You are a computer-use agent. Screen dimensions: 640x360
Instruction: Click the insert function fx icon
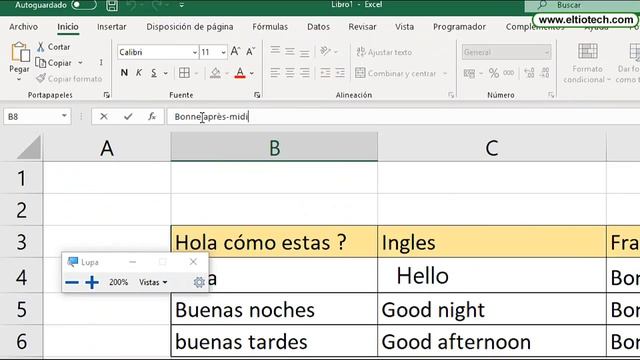[152, 117]
